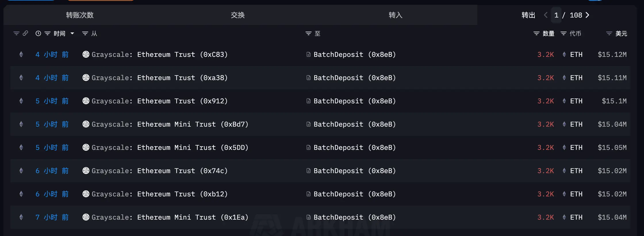Click the Grayscale logo in the 0xC83 row
The height and width of the screenshot is (236, 644).
(x=86, y=54)
